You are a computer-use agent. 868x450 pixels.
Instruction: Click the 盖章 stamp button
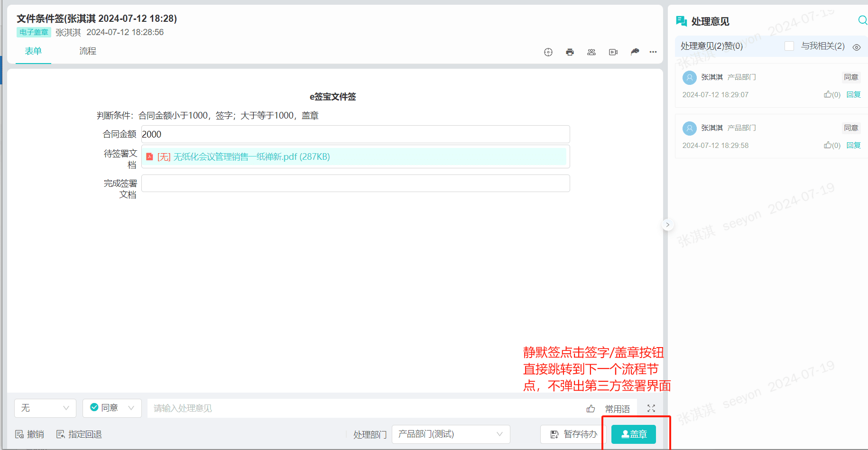[x=634, y=434]
